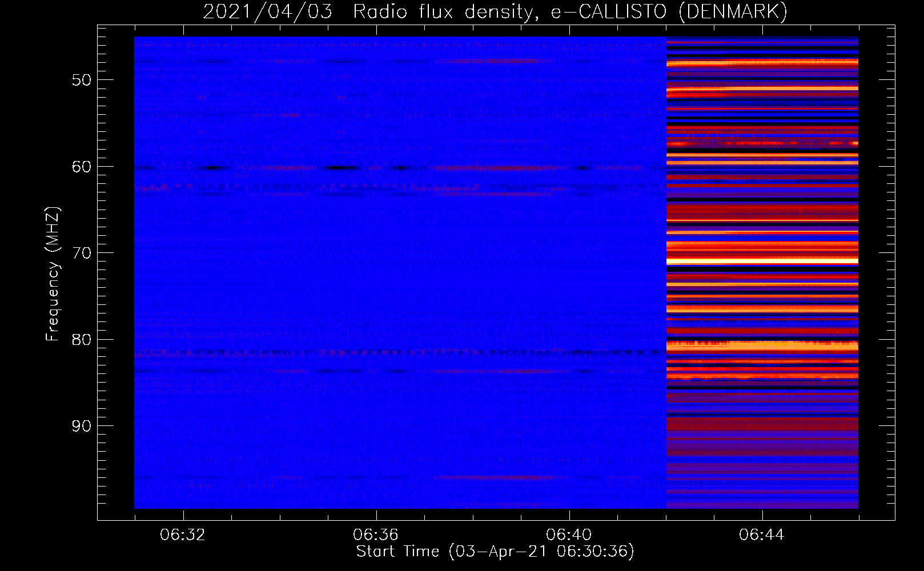Click the 06:40 time tick label
The image size is (924, 571).
click(x=569, y=535)
